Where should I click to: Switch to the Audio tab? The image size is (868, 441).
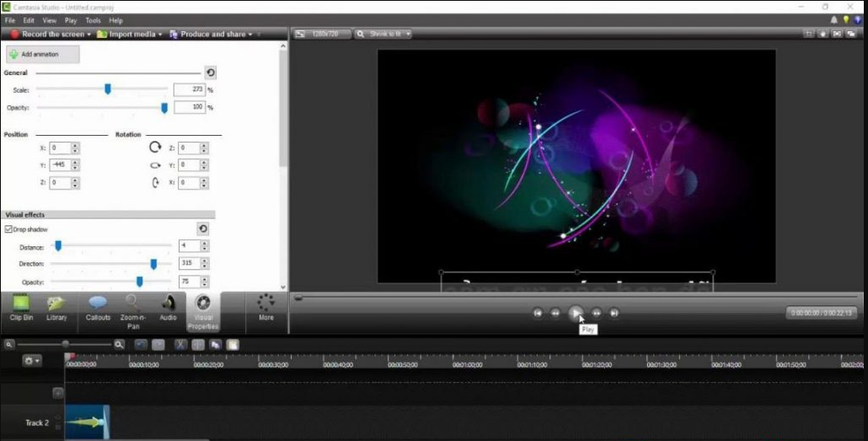[168, 309]
